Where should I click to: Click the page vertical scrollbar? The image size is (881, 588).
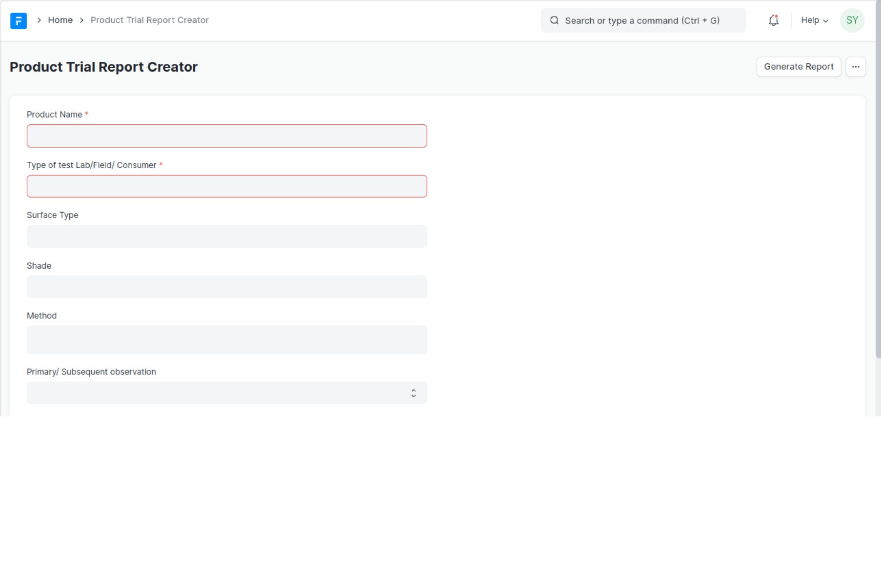(878, 195)
